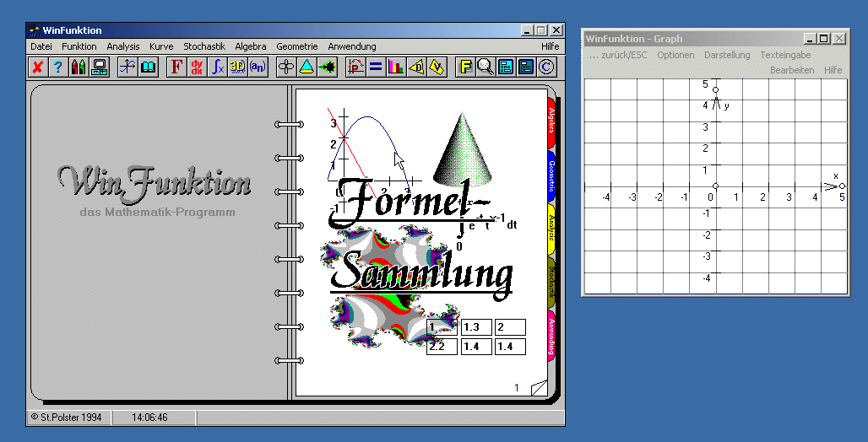868x442 pixels.
Task: Click the (an) sequence icon
Action: (258, 67)
